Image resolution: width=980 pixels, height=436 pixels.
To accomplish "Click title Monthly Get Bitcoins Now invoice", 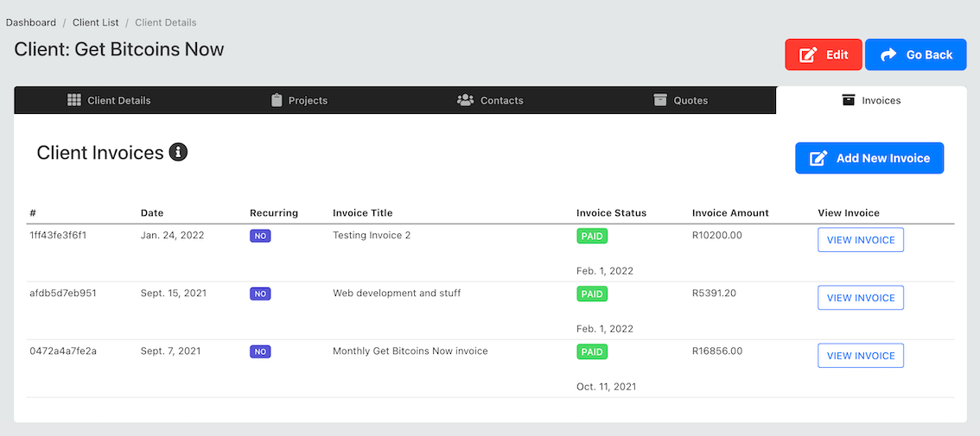I will click(x=410, y=351).
